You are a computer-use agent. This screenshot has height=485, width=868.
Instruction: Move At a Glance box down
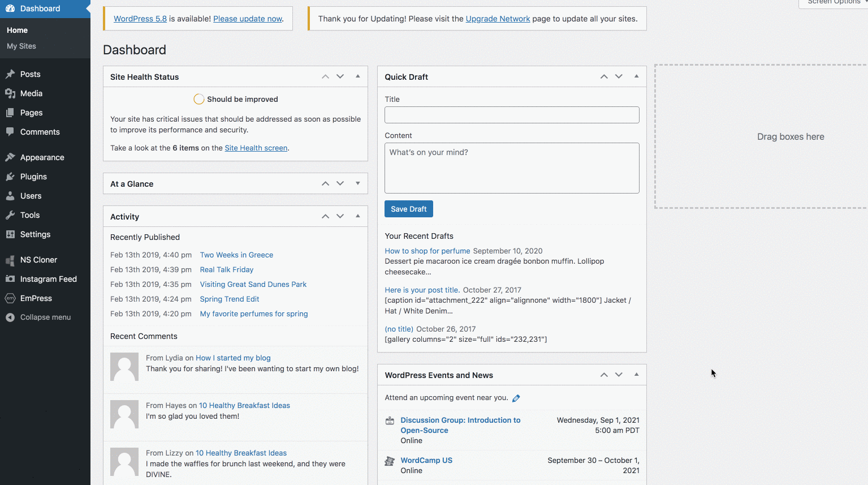340,183
